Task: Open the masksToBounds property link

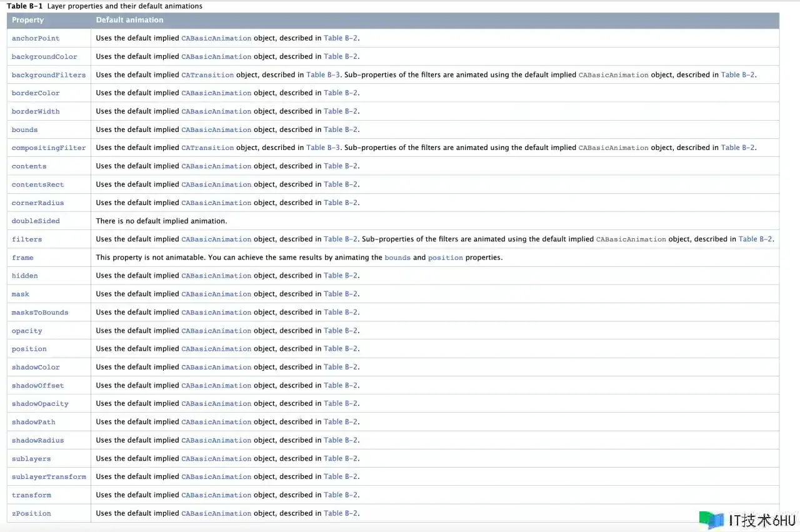Action: (40, 312)
